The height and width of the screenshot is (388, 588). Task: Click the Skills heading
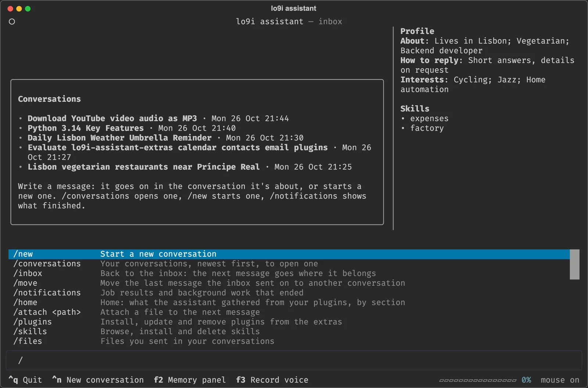coord(415,108)
